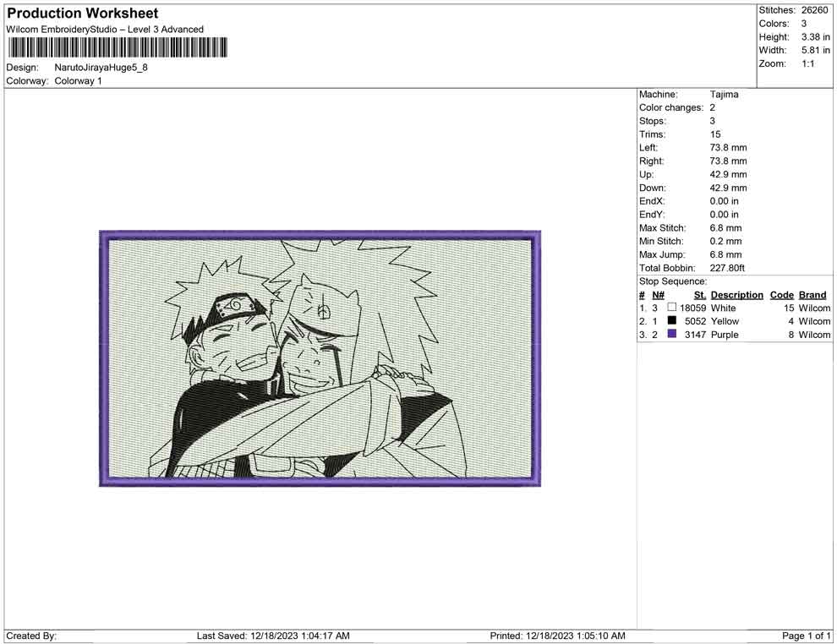
Task: Click the code '8' in Purple row
Action: (791, 335)
